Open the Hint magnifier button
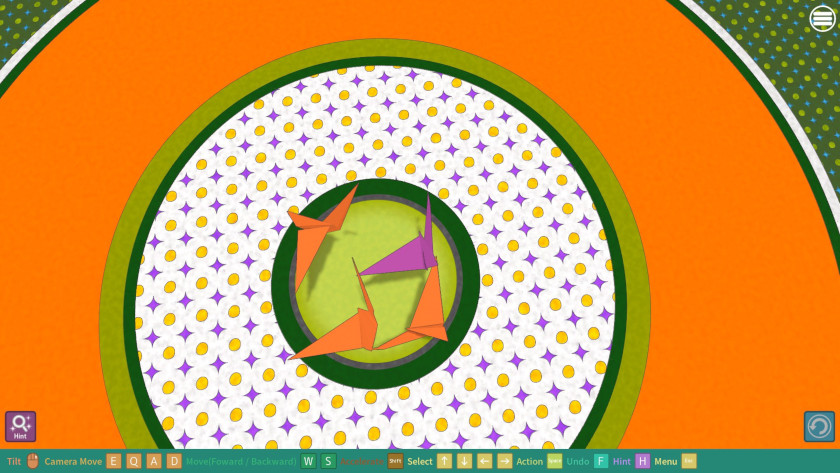Image resolution: width=840 pixels, height=473 pixels. coord(20,426)
